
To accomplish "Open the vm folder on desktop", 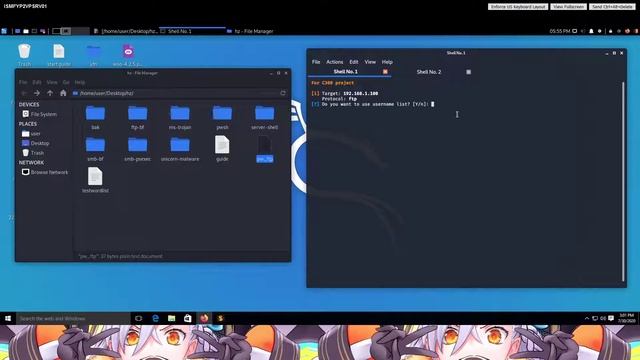I will (x=93, y=55).
